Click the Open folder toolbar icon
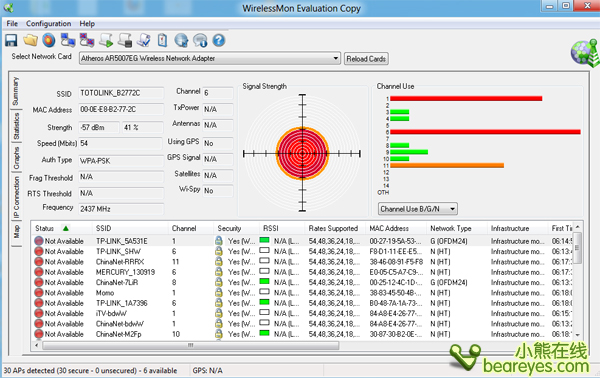Viewport: 600px width, 378px height. pyautogui.click(x=30, y=40)
